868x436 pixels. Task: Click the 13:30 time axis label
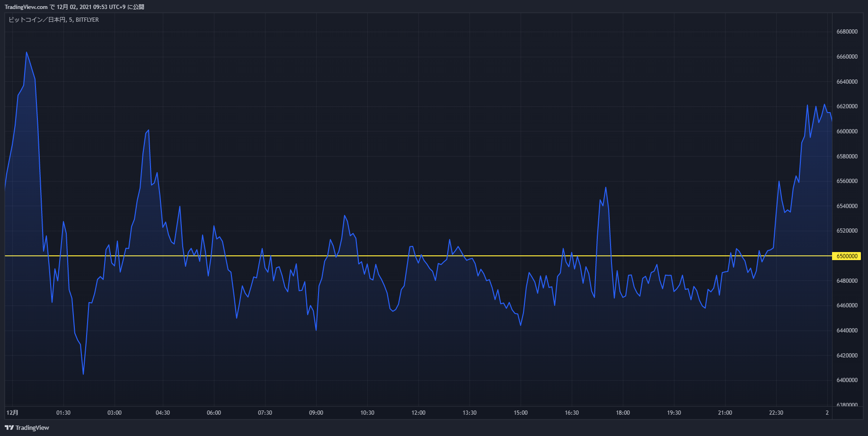pyautogui.click(x=469, y=413)
